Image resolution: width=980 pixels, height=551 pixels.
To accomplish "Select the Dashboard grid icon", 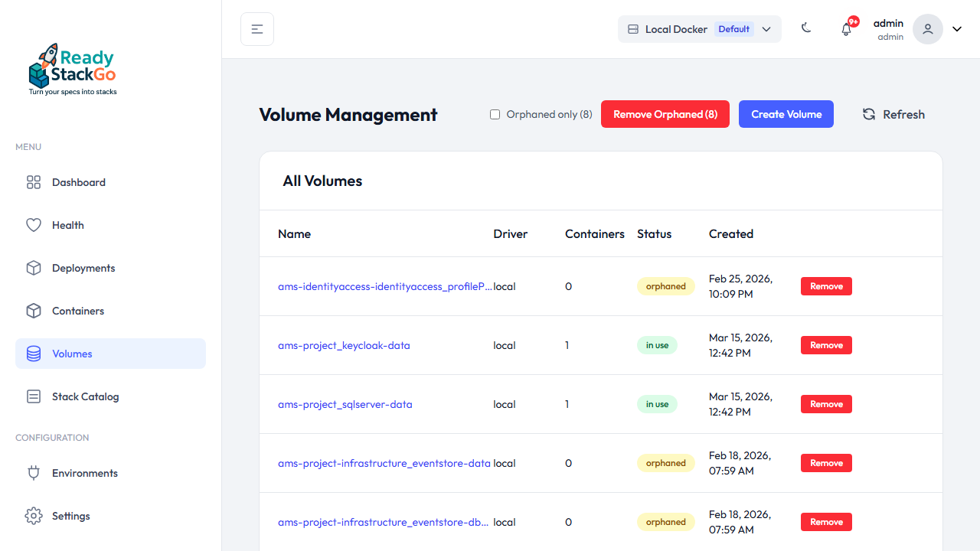I will point(34,182).
